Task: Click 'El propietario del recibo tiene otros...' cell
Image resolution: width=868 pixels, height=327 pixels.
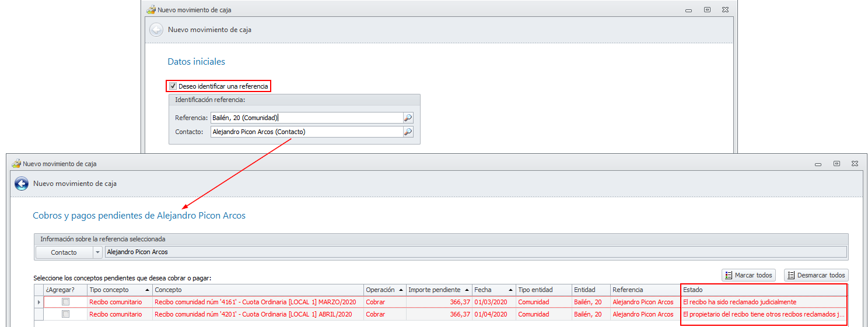Action: tap(764, 314)
